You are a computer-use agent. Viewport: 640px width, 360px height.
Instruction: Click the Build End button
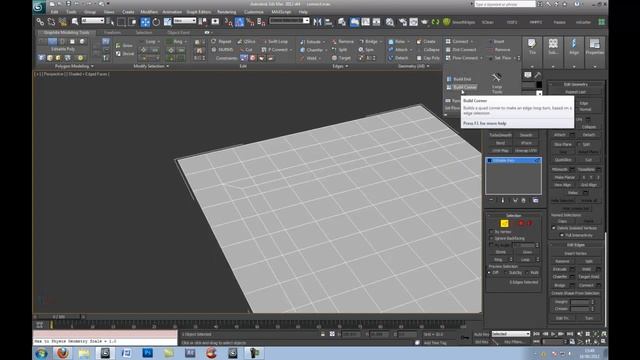(x=459, y=79)
